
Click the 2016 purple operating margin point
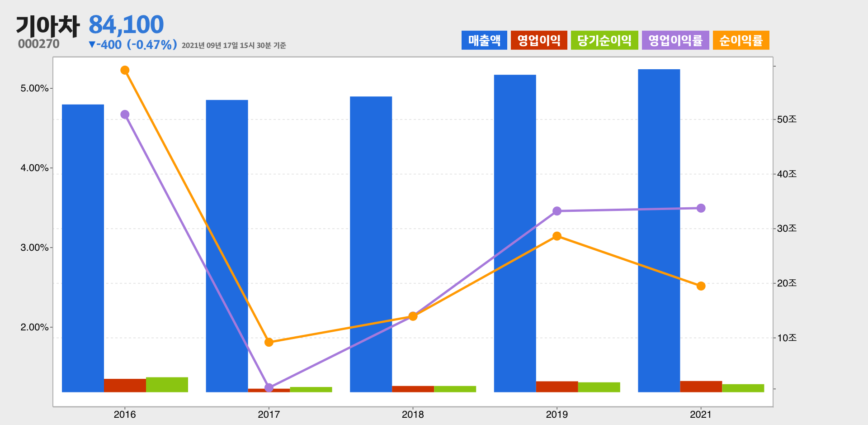coord(125,115)
